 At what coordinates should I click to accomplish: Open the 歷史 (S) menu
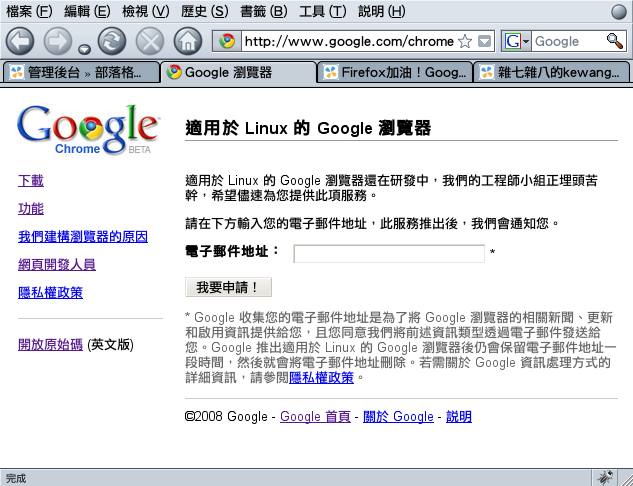(x=205, y=11)
